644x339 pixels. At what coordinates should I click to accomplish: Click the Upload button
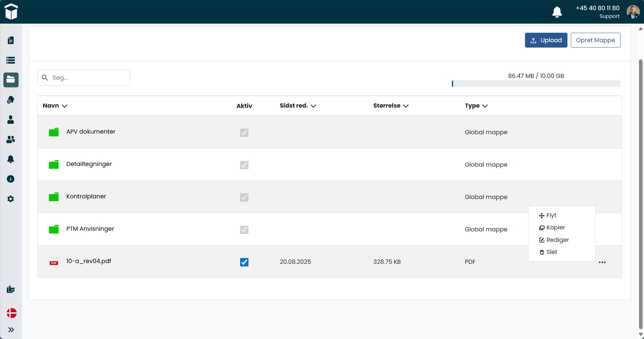[x=546, y=40]
